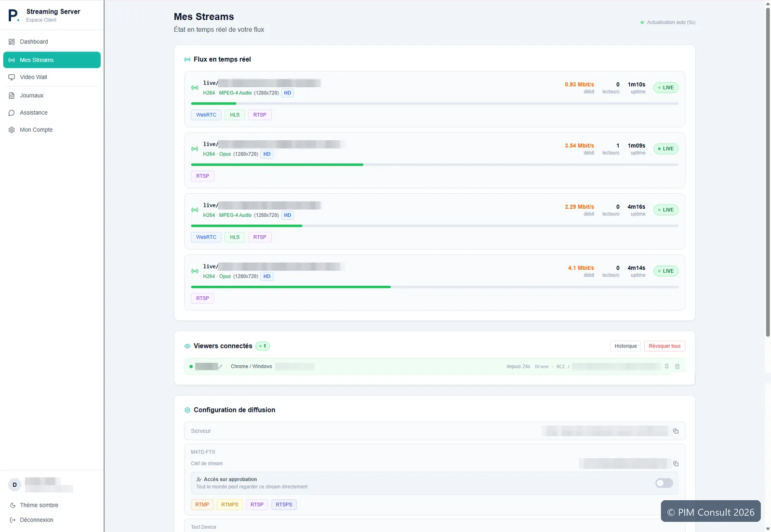Image resolution: width=771 pixels, height=532 pixels.
Task: Log out via the Déconnexion arrow icon
Action: (x=13, y=520)
